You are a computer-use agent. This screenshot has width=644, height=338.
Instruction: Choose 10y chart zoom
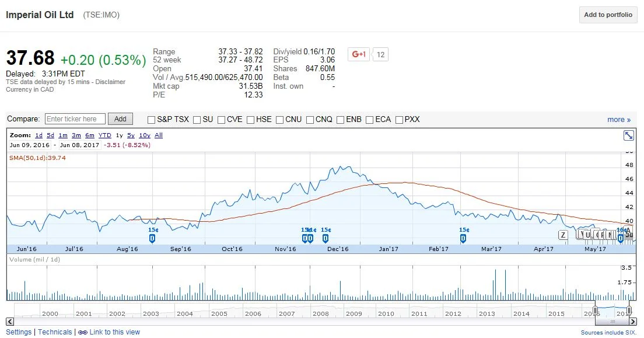(145, 135)
